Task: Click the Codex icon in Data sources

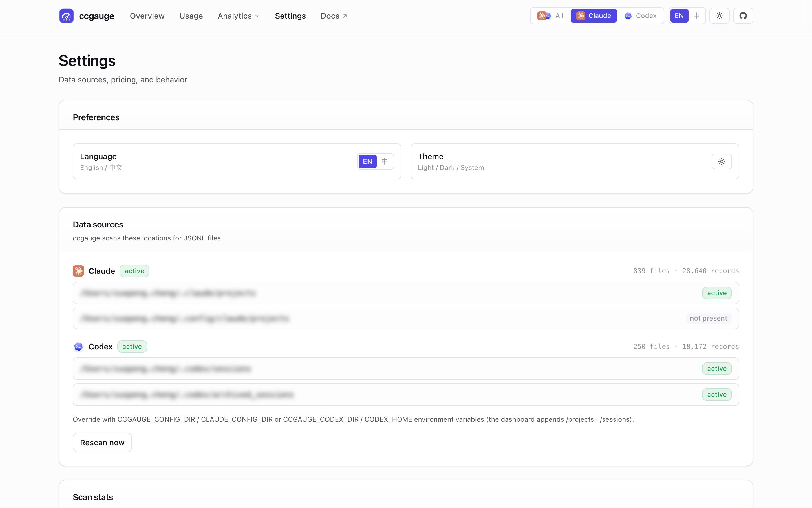Action: tap(78, 346)
